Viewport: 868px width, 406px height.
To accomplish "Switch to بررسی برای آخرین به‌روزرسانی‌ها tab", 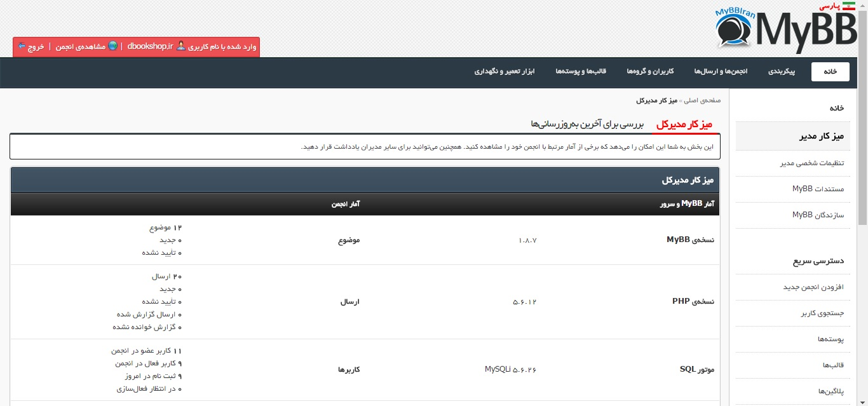I will (588, 123).
